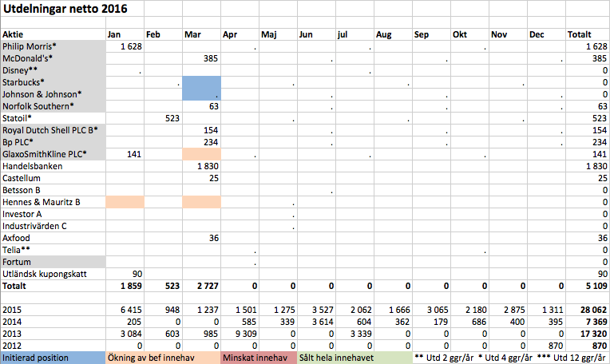The width and height of the screenshot is (610, 364).
Task: Select the 2015 total 28 062
Action: point(588,310)
